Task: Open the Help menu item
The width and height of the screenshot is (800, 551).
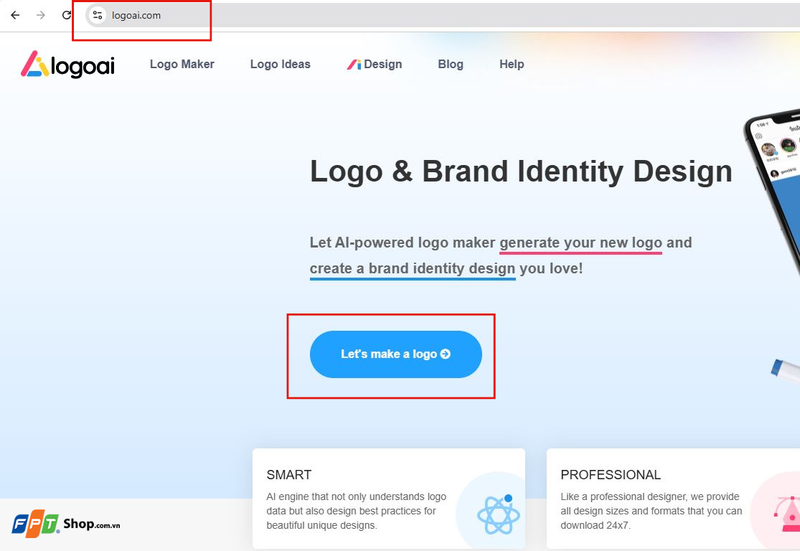Action: [512, 64]
